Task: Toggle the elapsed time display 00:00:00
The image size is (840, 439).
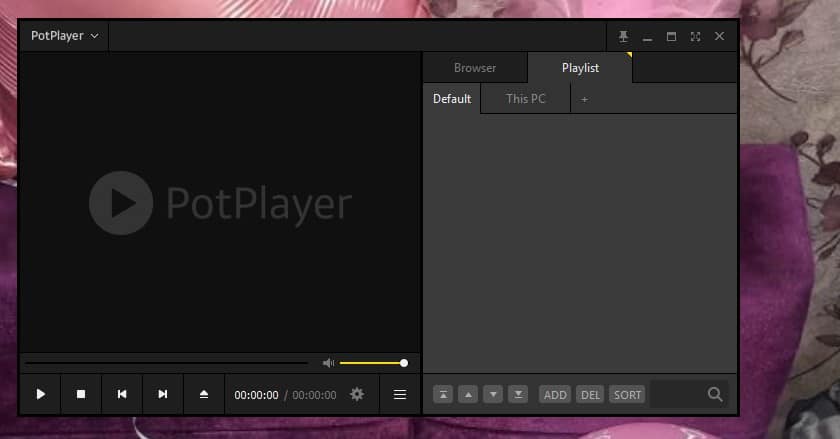Action: pos(256,395)
